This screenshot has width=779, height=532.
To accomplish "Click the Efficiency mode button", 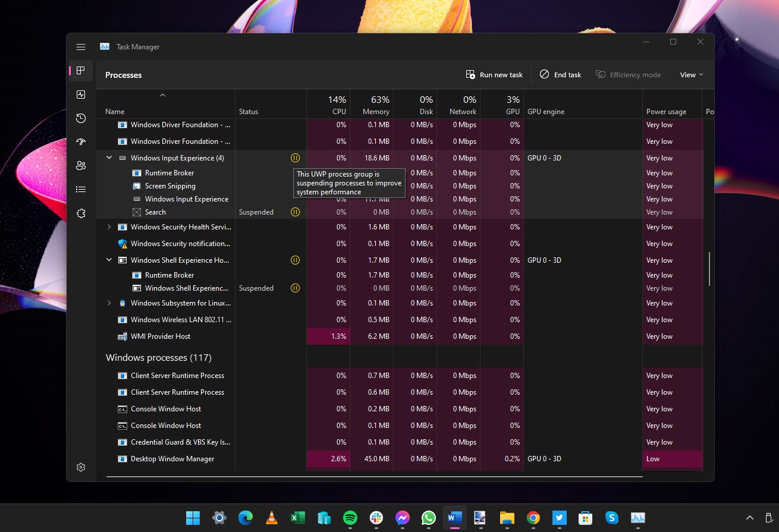I will [628, 75].
